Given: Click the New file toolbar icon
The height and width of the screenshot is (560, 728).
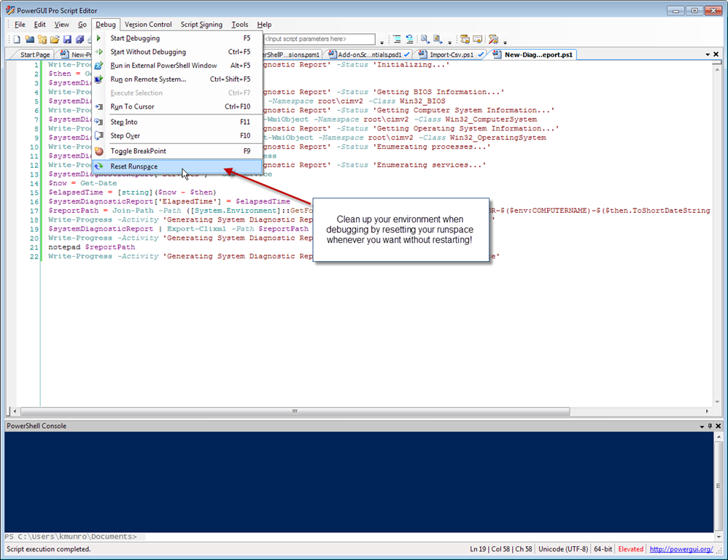Looking at the screenshot, I should (x=17, y=39).
